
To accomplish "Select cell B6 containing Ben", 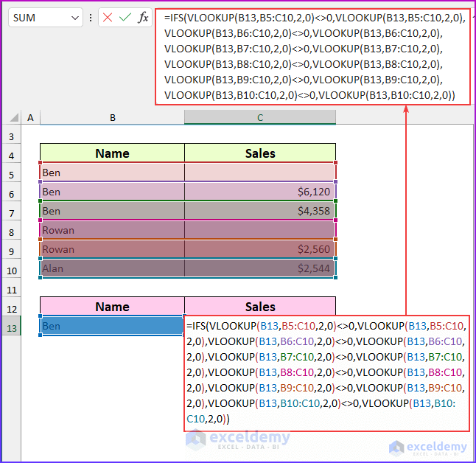I will 112,192.
